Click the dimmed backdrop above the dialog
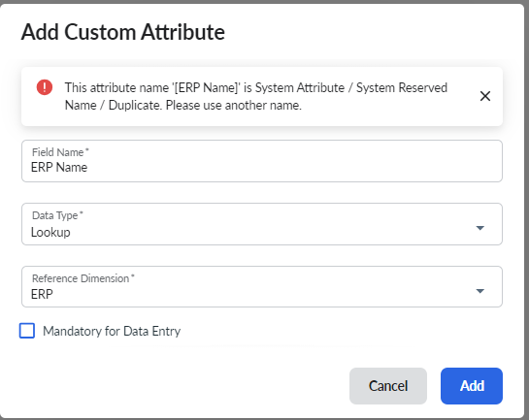The image size is (529, 420). pos(264,2)
